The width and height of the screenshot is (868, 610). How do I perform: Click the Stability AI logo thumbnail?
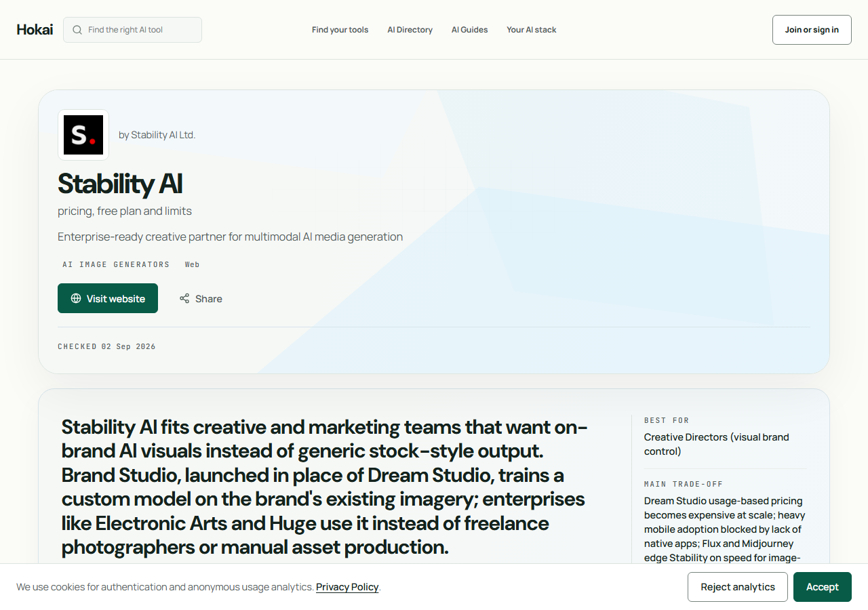tap(83, 135)
